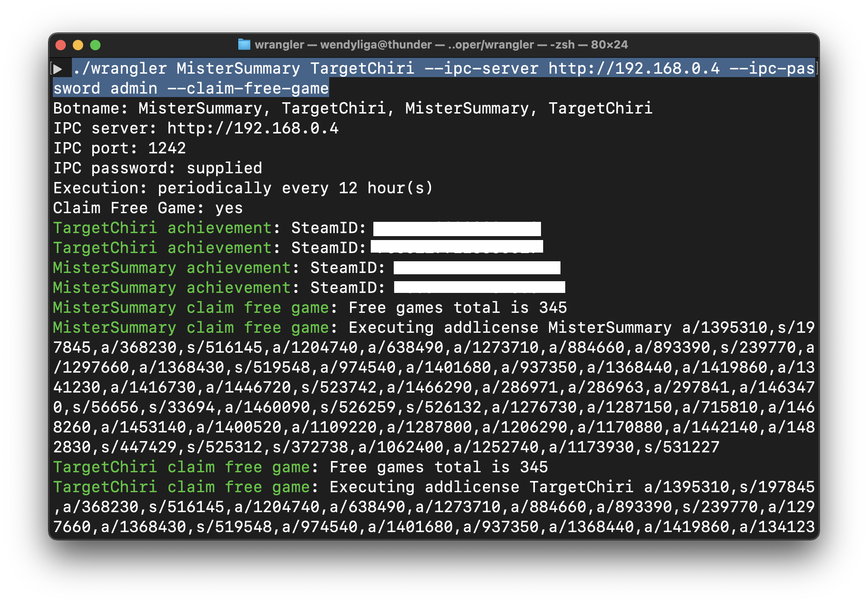Click first TargetChiri achievement redacted SteamID box
The height and width of the screenshot is (604, 868).
coord(457,228)
